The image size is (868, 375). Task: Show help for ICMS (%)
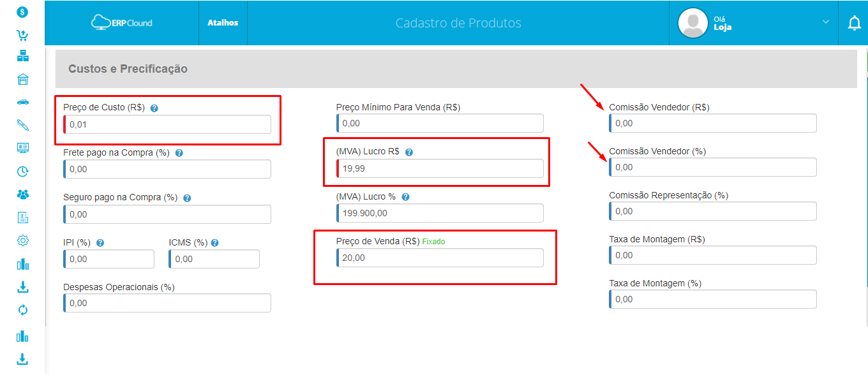point(214,243)
